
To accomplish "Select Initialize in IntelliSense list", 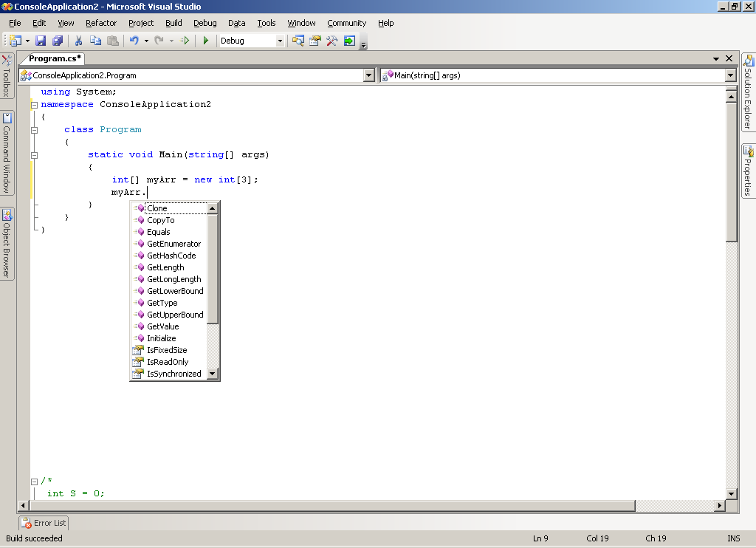I will [x=169, y=338].
